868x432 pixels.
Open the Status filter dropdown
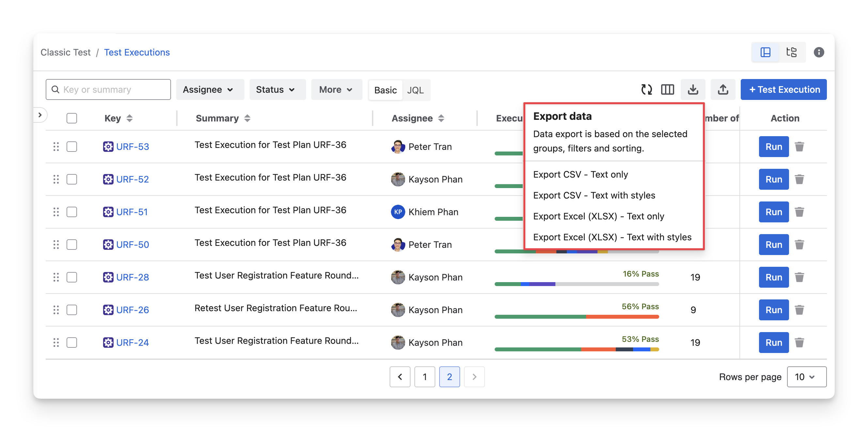tap(276, 90)
